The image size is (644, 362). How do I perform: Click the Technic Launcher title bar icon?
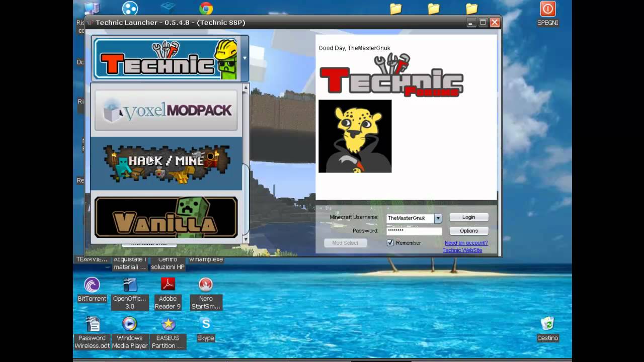click(x=90, y=23)
